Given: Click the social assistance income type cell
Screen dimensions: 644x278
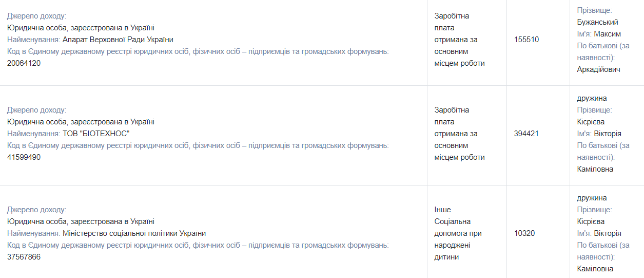Looking at the screenshot, I should pos(458,233).
